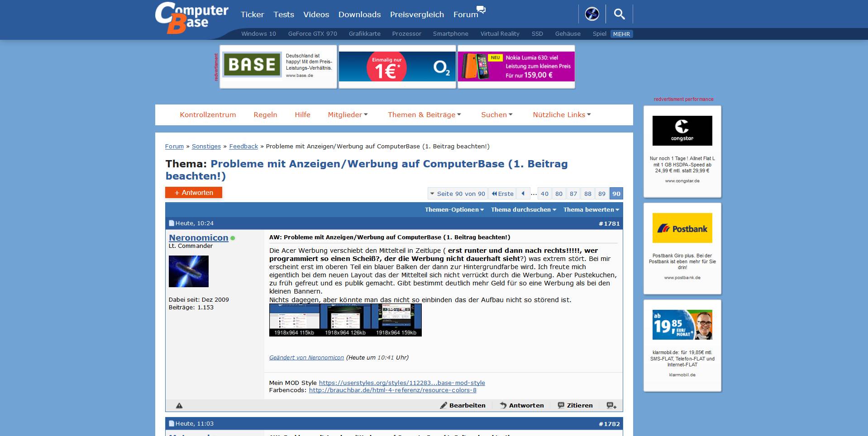Open the Themen & Beiträge dropdown menu

tap(424, 115)
